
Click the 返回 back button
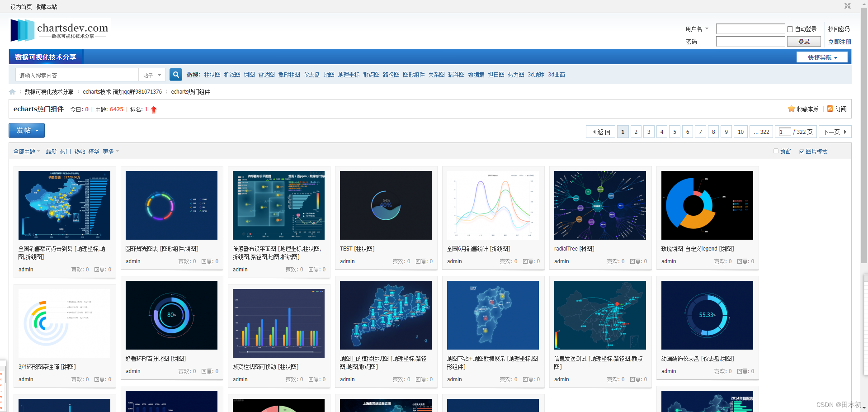click(x=601, y=132)
